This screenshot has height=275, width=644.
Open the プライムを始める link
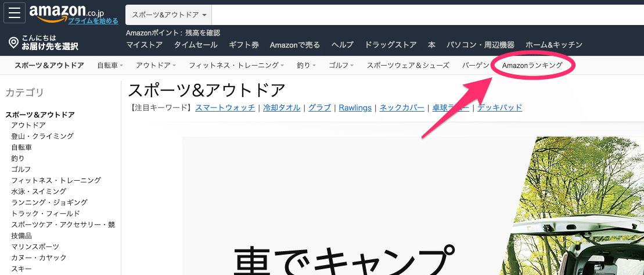pyautogui.click(x=93, y=20)
